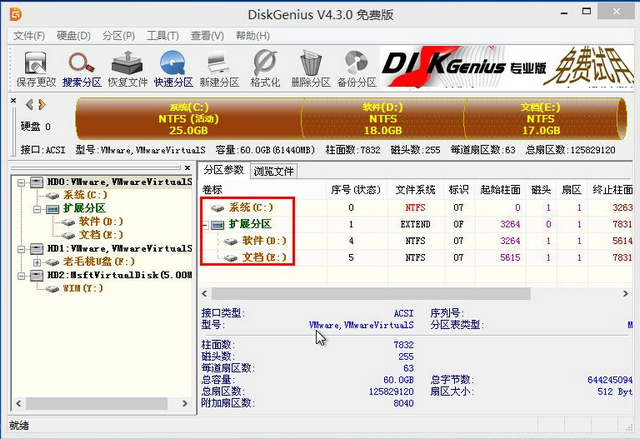This screenshot has height=439, width=640.
Task: Click total sectors value 125829120 in details
Action: (391, 392)
